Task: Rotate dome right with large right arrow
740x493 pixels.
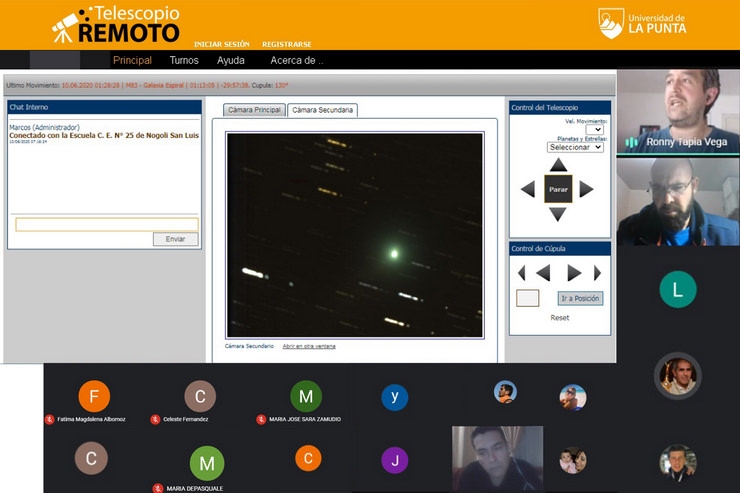Action: pos(574,273)
